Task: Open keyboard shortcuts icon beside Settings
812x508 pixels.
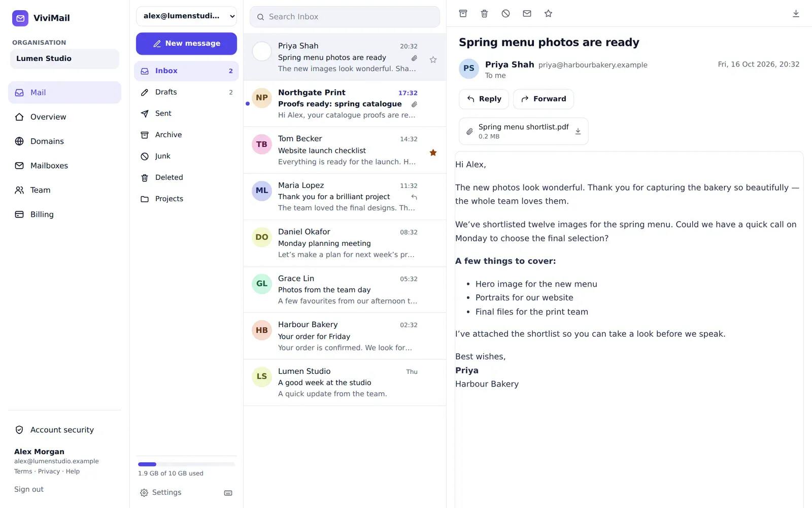Action: [x=228, y=493]
